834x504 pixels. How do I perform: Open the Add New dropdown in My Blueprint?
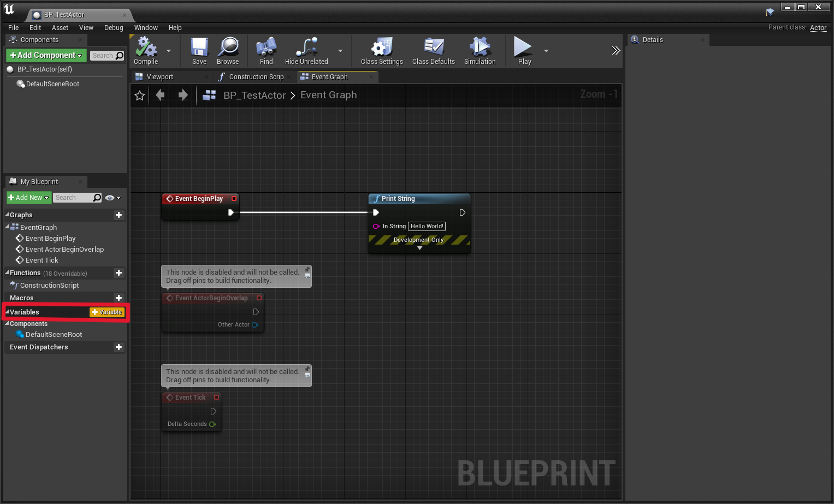tap(29, 198)
